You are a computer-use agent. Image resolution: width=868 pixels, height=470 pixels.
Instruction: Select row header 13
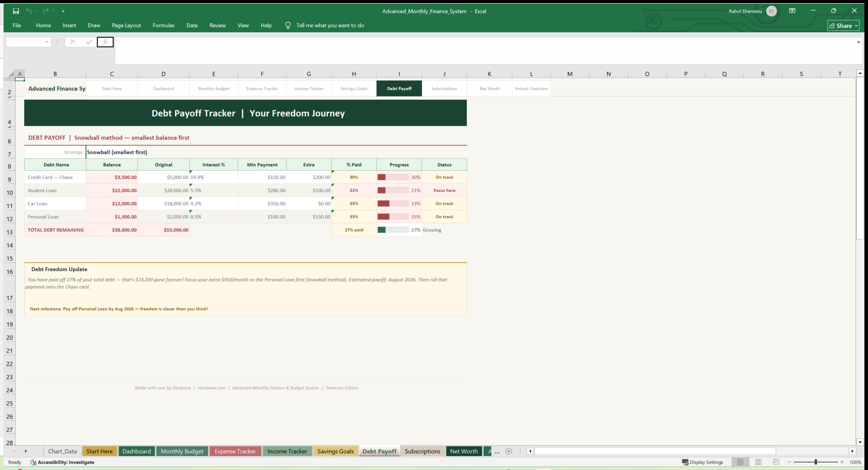(9, 232)
